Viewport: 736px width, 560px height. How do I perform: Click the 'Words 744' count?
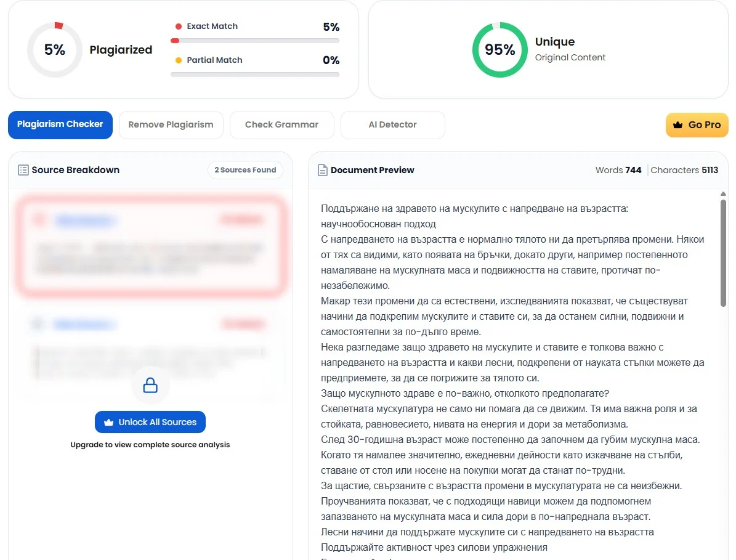point(618,170)
